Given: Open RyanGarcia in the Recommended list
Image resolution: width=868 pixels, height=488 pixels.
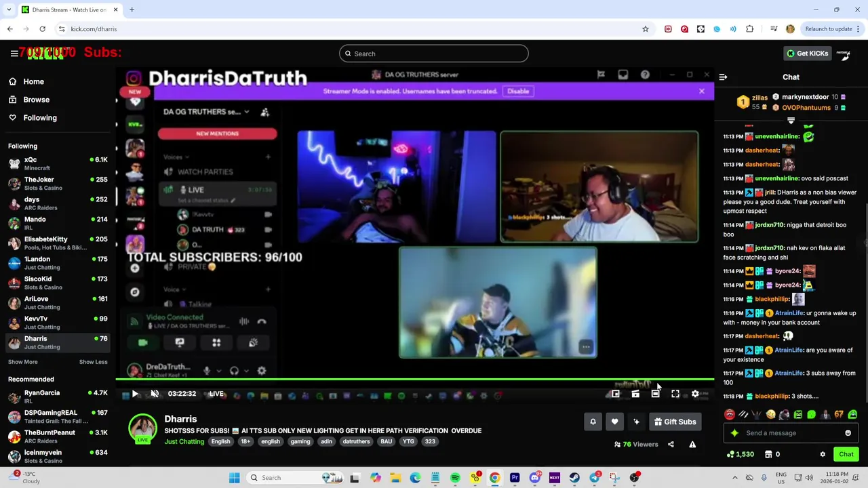Looking at the screenshot, I should (58, 396).
